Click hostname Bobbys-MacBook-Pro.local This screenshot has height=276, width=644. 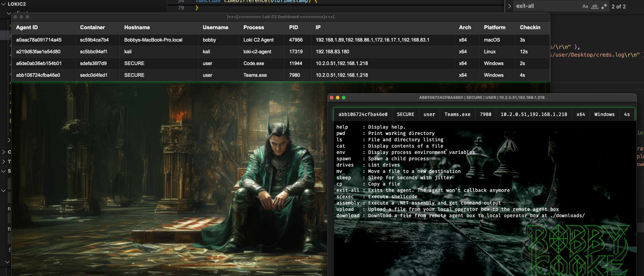pos(153,40)
